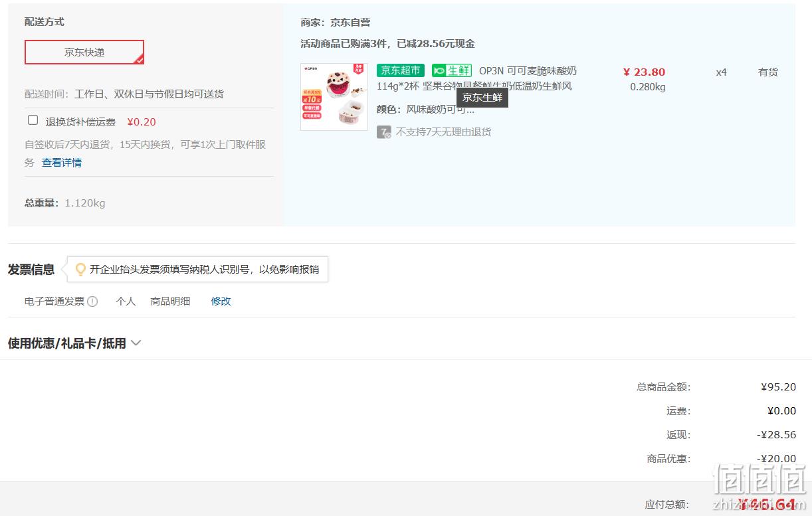The width and height of the screenshot is (812, 516).
Task: Click the 开企业抬头发票 tax ID tip text
Action: (x=204, y=270)
